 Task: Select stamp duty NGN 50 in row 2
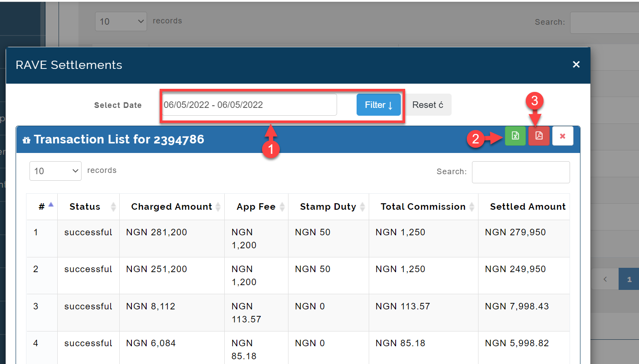(x=313, y=269)
